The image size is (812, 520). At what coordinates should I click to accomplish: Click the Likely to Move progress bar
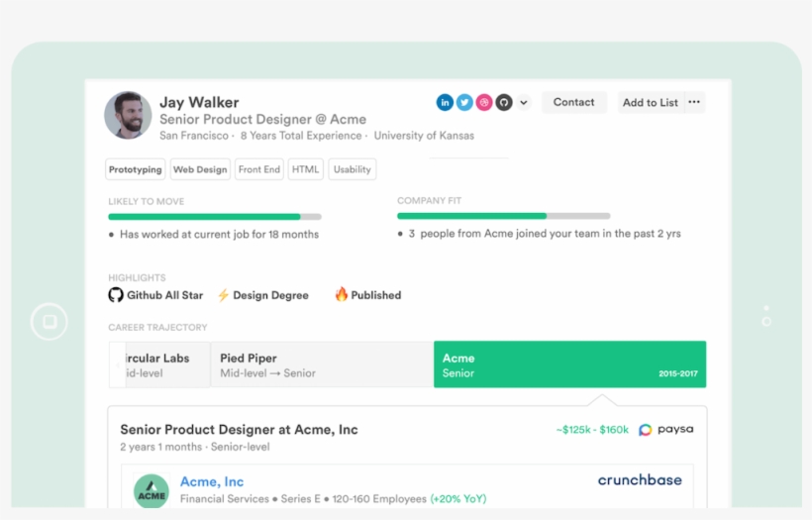click(x=214, y=216)
